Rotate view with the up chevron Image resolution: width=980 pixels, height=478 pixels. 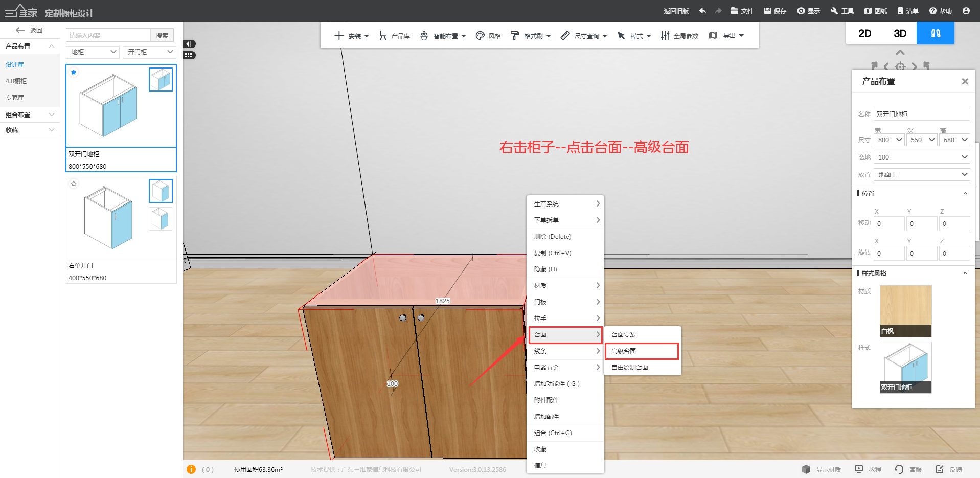click(x=900, y=53)
